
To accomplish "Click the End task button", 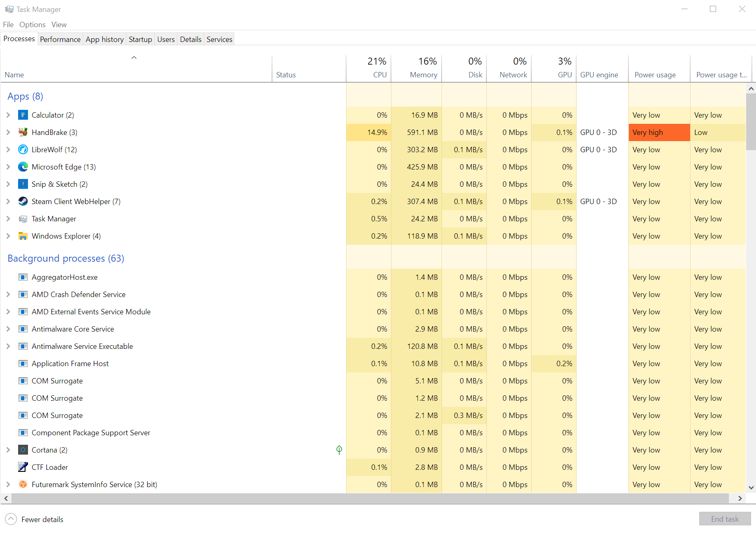I will click(x=725, y=519).
